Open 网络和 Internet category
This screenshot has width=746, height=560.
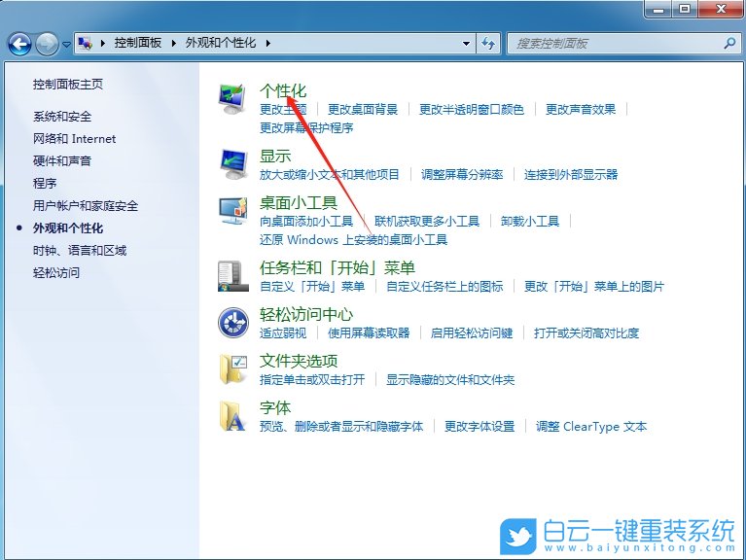tap(74, 139)
